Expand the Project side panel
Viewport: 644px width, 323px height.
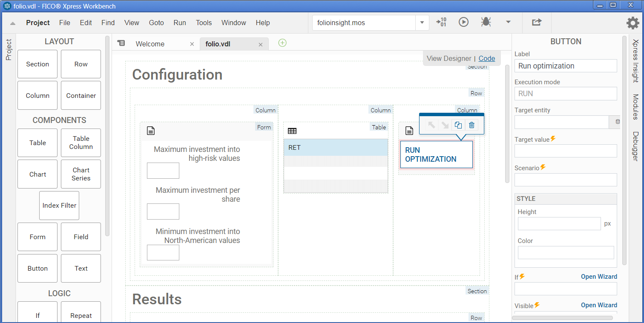(x=9, y=50)
